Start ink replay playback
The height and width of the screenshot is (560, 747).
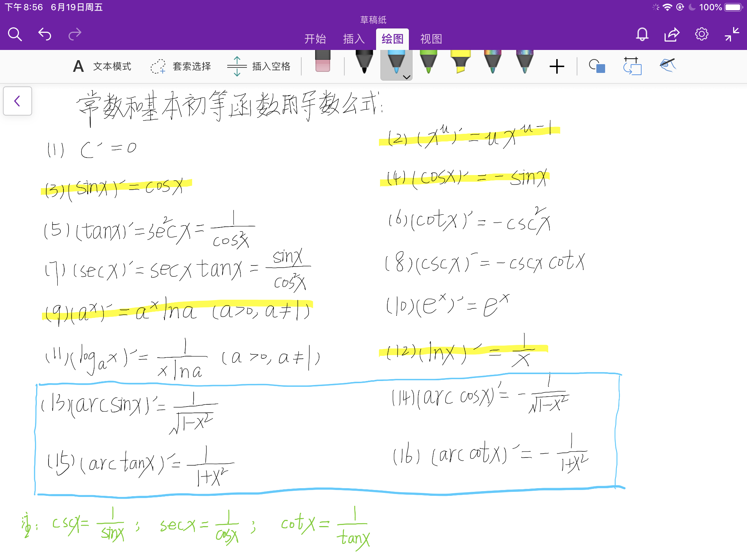point(632,66)
